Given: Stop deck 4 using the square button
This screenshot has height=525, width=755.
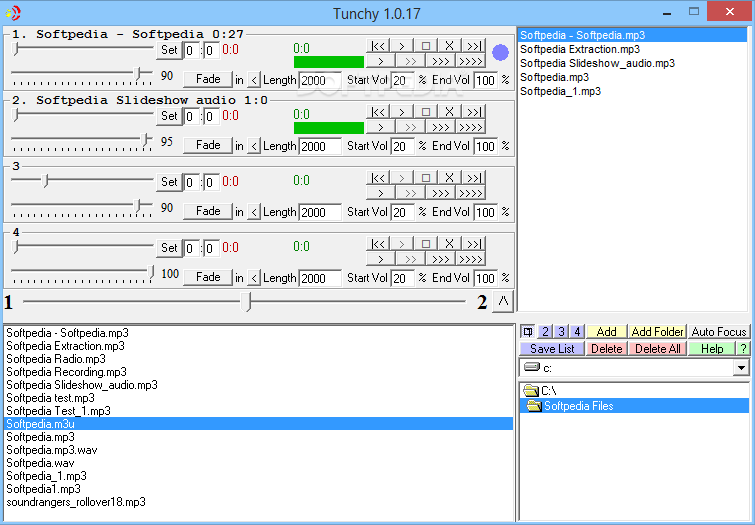Looking at the screenshot, I should 426,244.
